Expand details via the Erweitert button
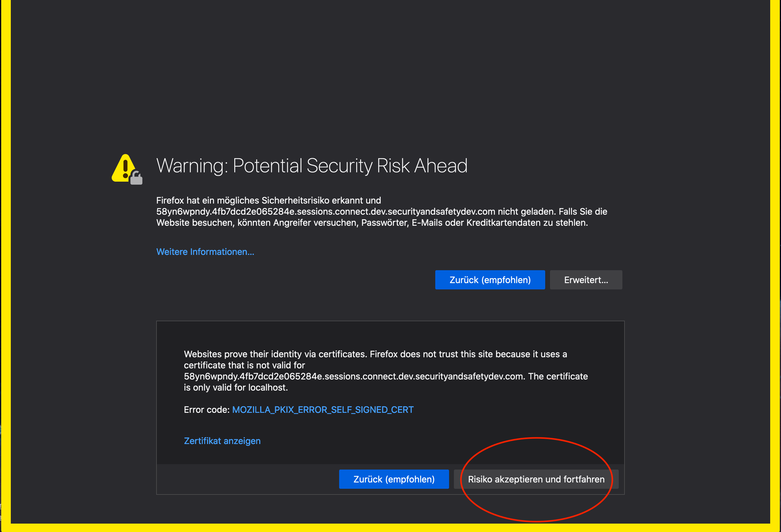This screenshot has height=532, width=781. click(x=586, y=280)
